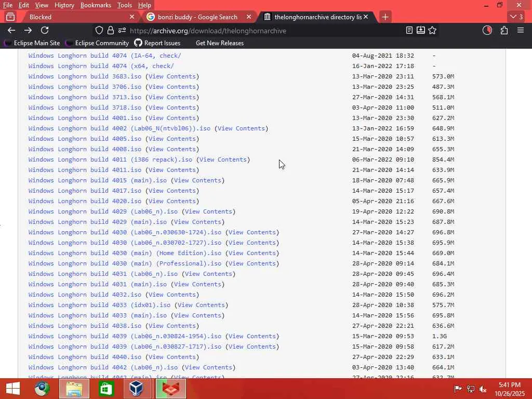
Task: Open the network tray icon
Action: 471,389
